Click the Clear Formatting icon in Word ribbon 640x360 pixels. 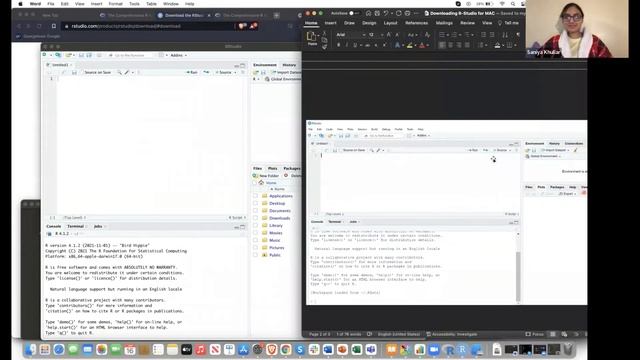pos(427,35)
